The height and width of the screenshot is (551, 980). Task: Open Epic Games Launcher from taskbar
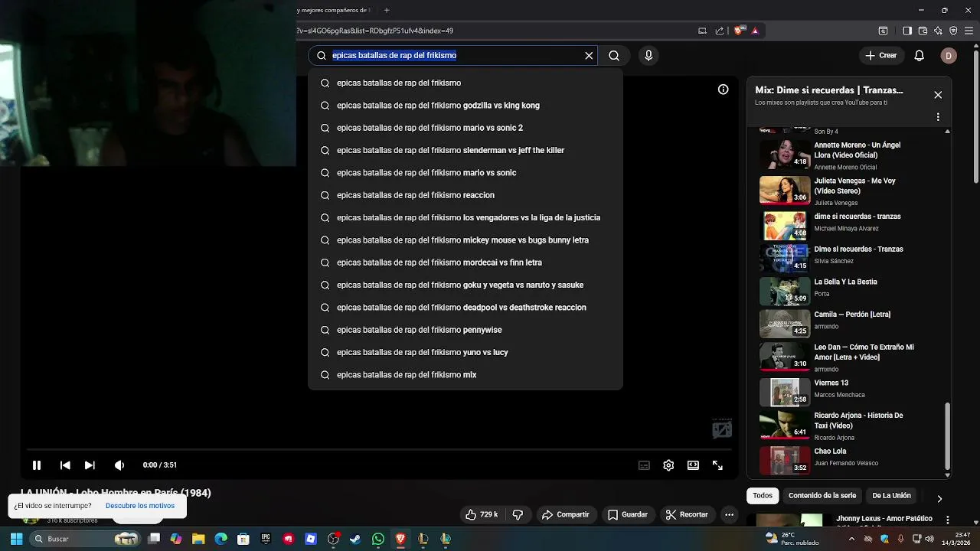coord(266,539)
